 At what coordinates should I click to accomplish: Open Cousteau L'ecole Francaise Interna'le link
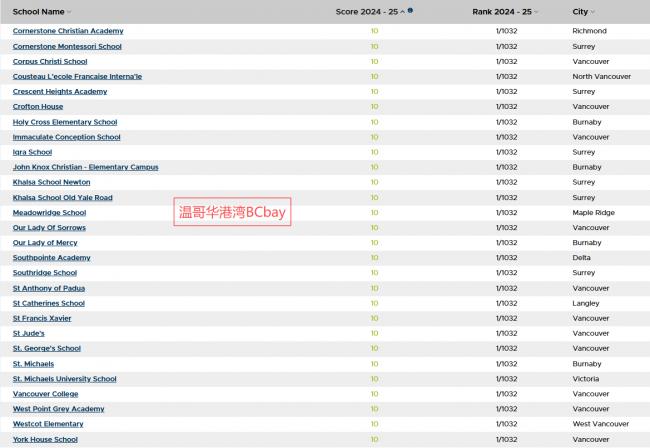click(77, 76)
